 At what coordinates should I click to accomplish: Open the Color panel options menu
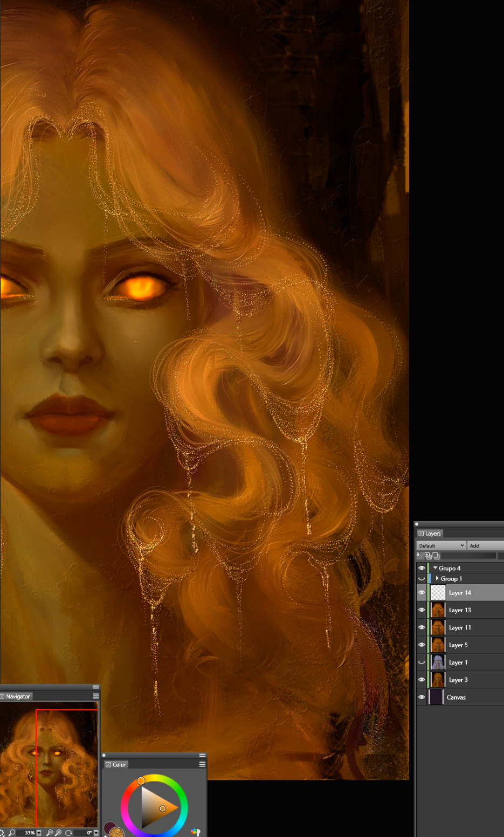[x=203, y=764]
